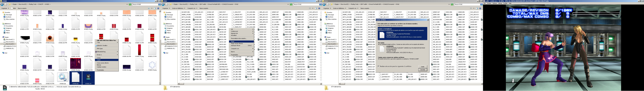Open nullDC Options menu
Screen dimensions: 644x91
(494, 3)
